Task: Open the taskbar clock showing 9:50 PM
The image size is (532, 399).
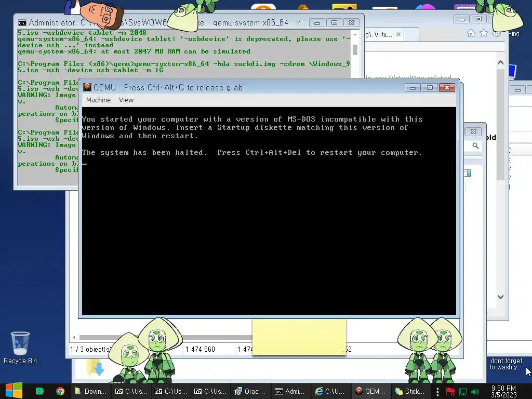Action: pos(503,392)
